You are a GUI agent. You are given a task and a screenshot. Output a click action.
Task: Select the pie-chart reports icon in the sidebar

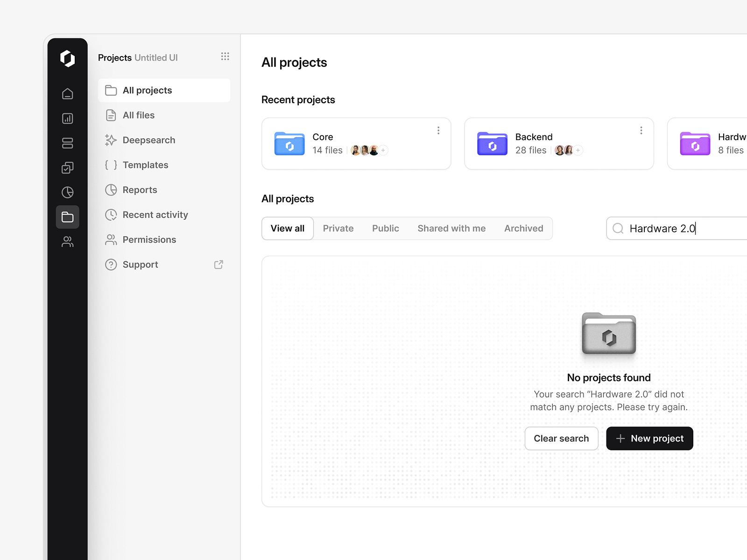pyautogui.click(x=68, y=192)
